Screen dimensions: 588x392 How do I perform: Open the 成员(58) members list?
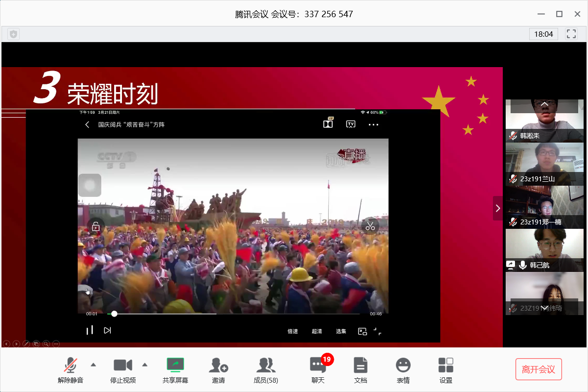[266, 366]
